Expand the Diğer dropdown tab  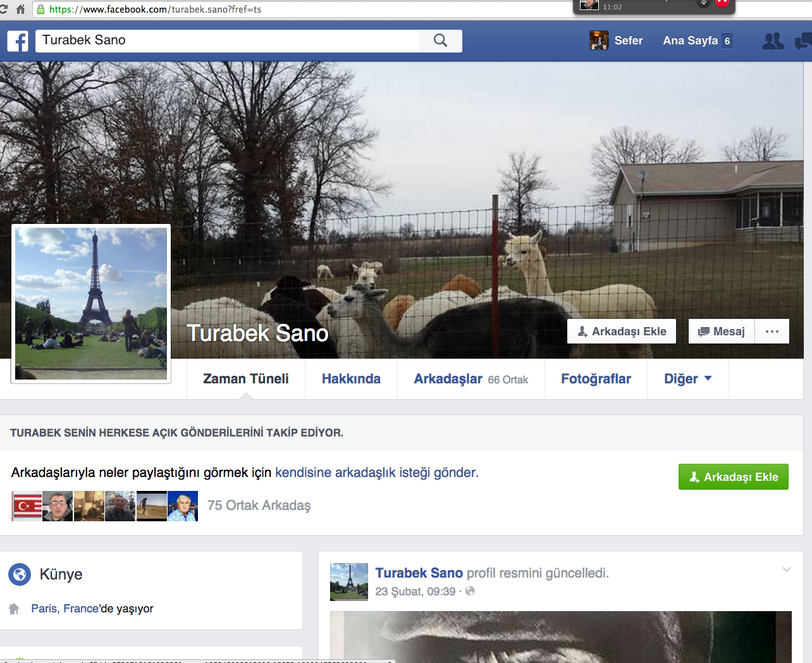point(688,379)
